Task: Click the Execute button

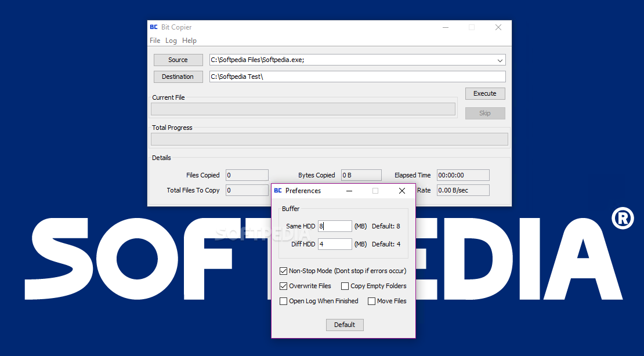Action: (x=485, y=93)
